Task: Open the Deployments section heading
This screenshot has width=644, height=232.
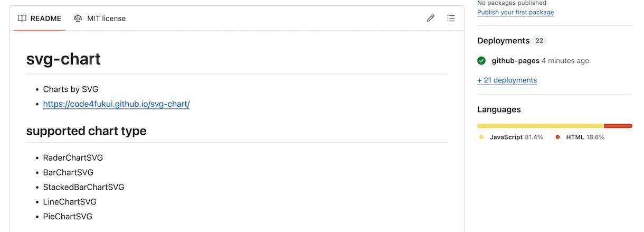Action: coord(504,41)
